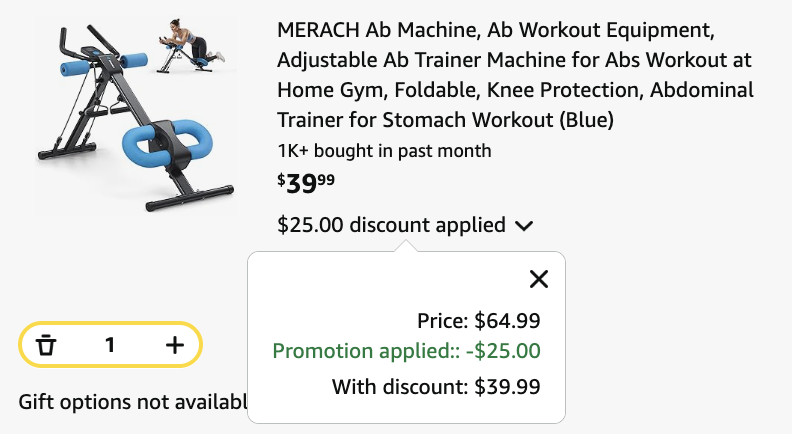Delete the item using the trash icon
Screen dimensions: 792x434
(46, 345)
